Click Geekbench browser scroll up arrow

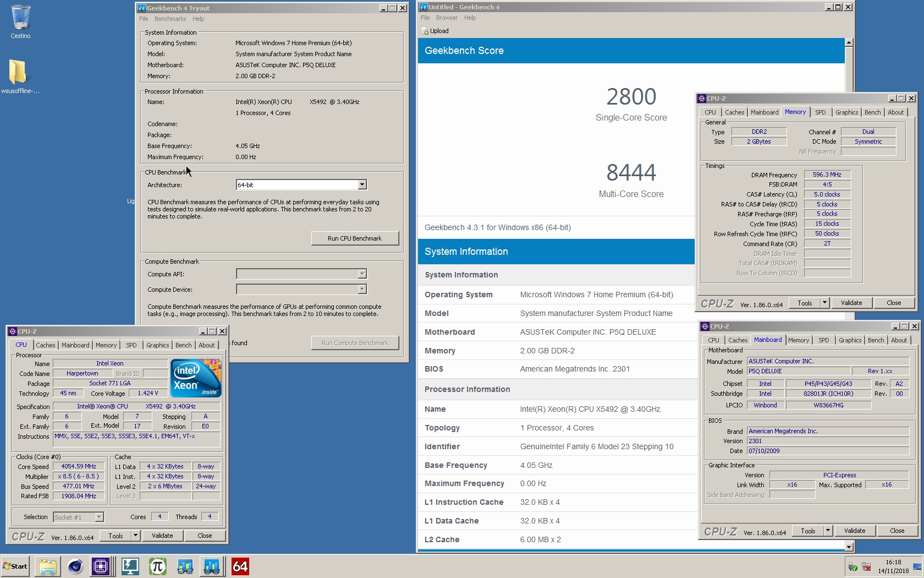click(x=849, y=42)
